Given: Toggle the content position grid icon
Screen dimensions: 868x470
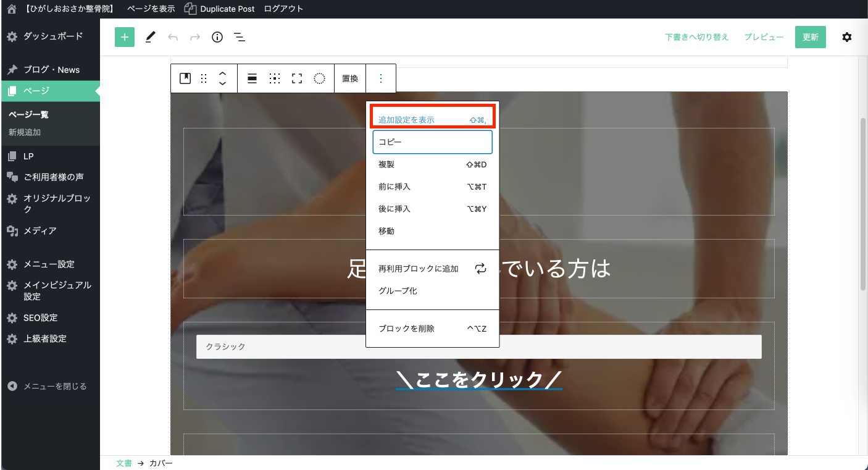Looking at the screenshot, I should click(275, 78).
